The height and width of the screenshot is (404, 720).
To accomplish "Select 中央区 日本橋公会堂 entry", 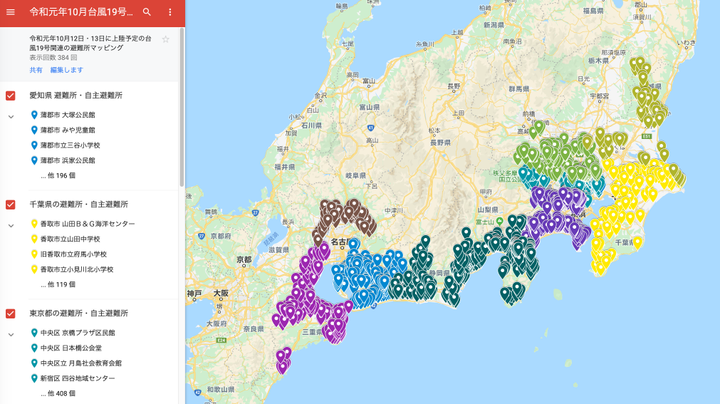I will point(71,348).
